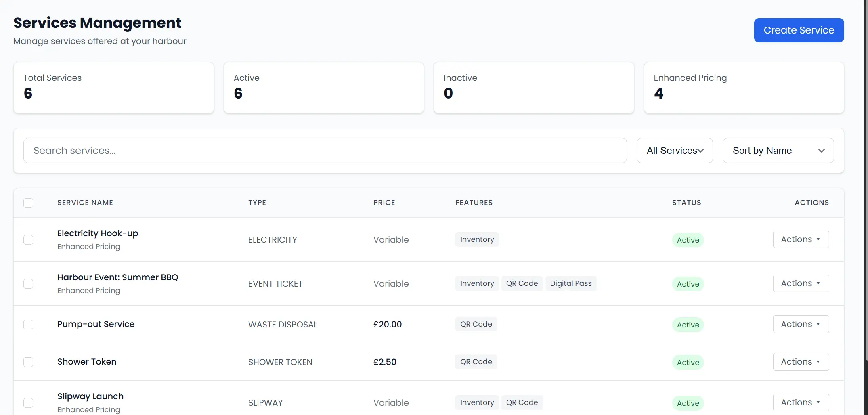The width and height of the screenshot is (868, 415).
Task: Click the Enhanced Pricing summary card
Action: coord(743,88)
